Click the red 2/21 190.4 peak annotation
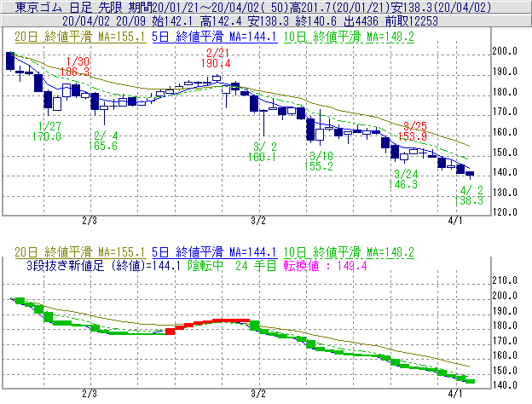 coord(216,58)
